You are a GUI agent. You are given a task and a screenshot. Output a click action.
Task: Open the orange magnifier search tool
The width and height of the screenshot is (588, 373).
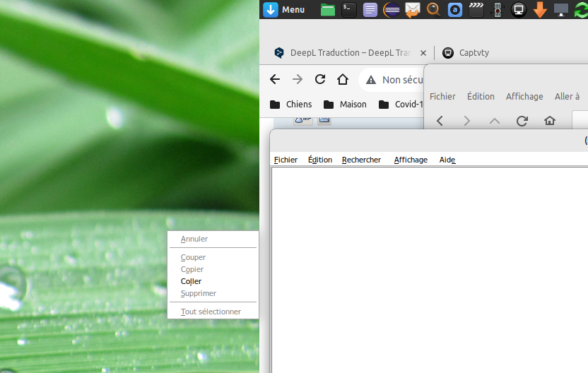point(434,10)
